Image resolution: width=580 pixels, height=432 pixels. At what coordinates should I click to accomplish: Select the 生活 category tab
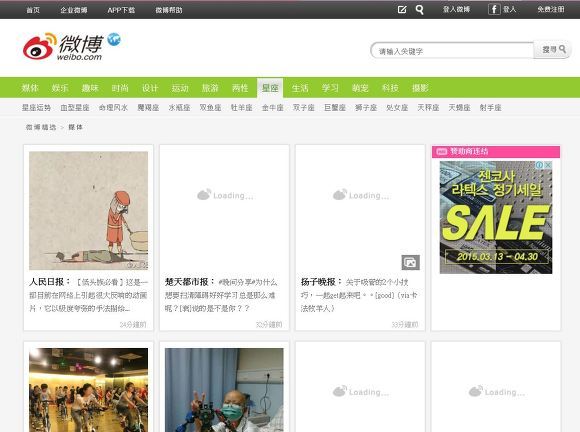click(300, 88)
